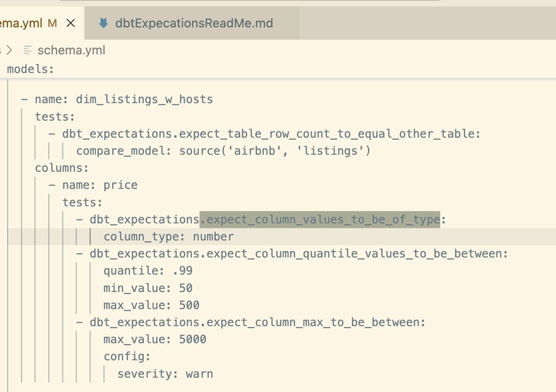Screen dimensions: 556x392
Task: Click the 'severity: warn' setting
Action: pos(165,374)
